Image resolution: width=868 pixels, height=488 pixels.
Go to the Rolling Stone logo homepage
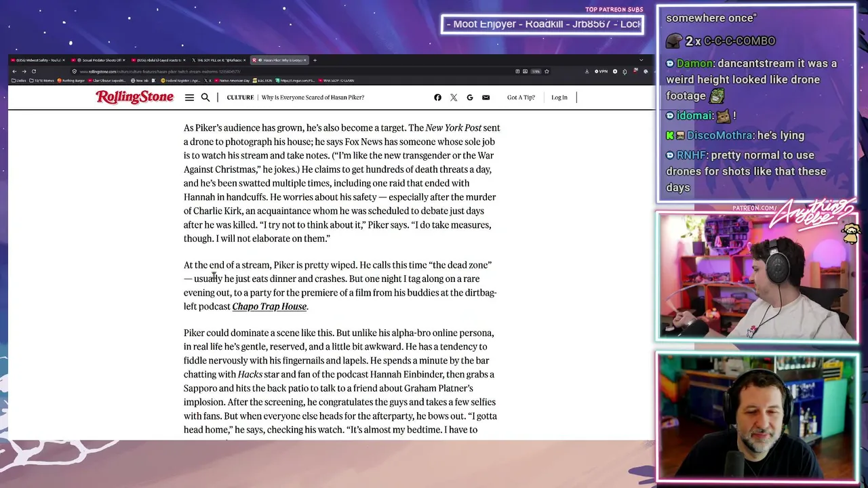(134, 97)
